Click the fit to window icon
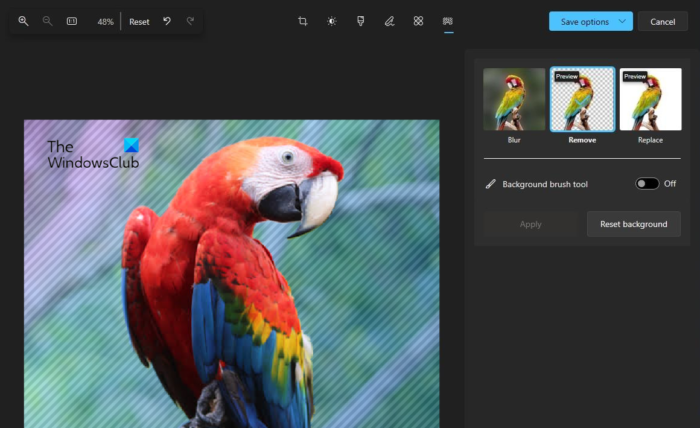 point(72,21)
